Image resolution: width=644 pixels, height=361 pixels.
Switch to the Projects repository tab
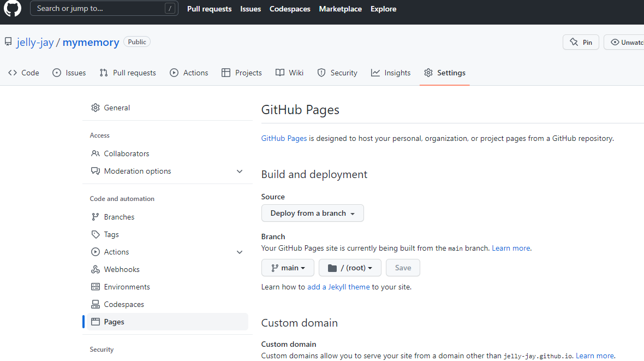[x=241, y=73]
